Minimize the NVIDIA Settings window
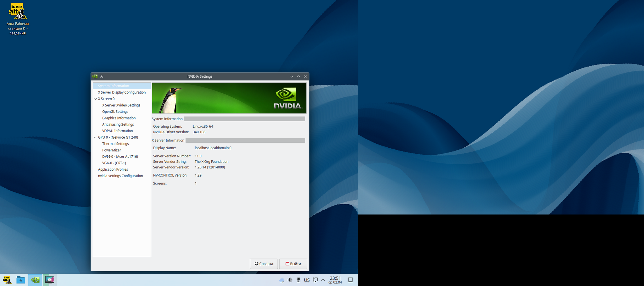The width and height of the screenshot is (644, 286). 292,76
